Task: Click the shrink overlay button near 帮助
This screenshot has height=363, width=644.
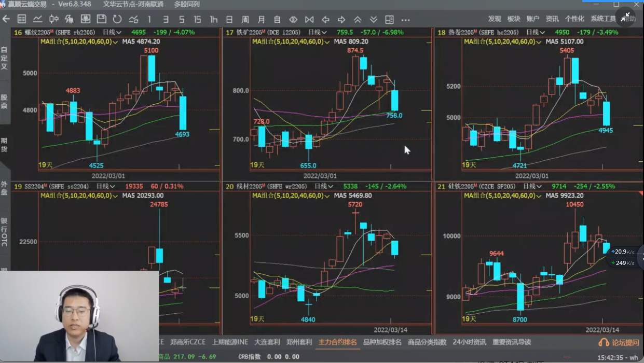Action: (x=626, y=16)
